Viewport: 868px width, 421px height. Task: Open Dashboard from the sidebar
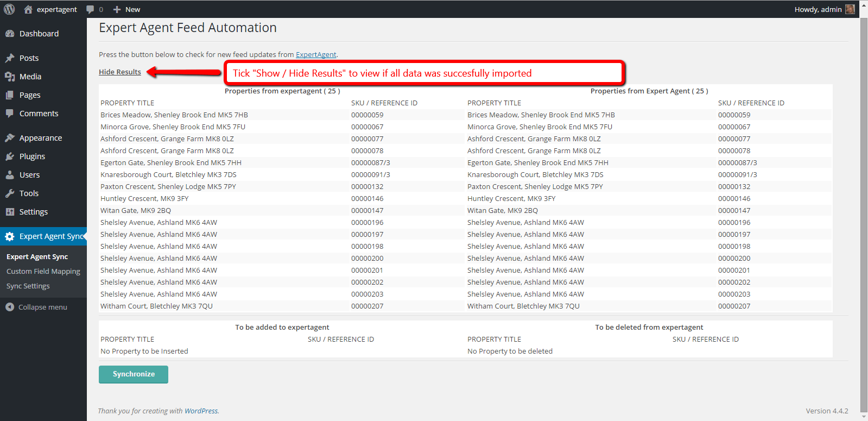pyautogui.click(x=39, y=34)
